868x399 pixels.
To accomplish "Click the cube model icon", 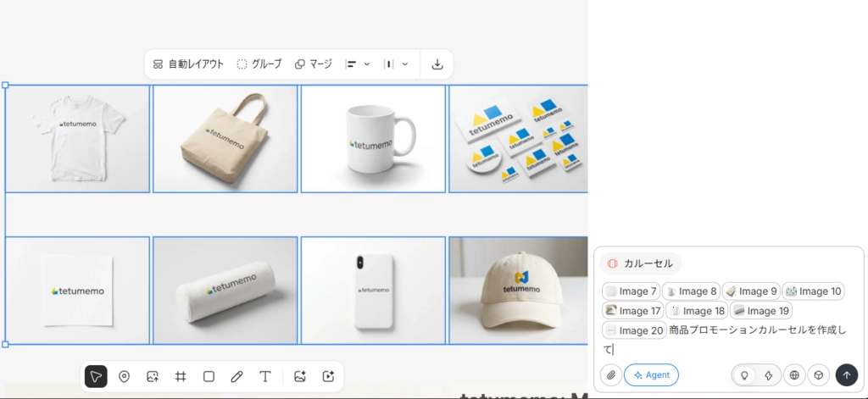I will click(818, 375).
